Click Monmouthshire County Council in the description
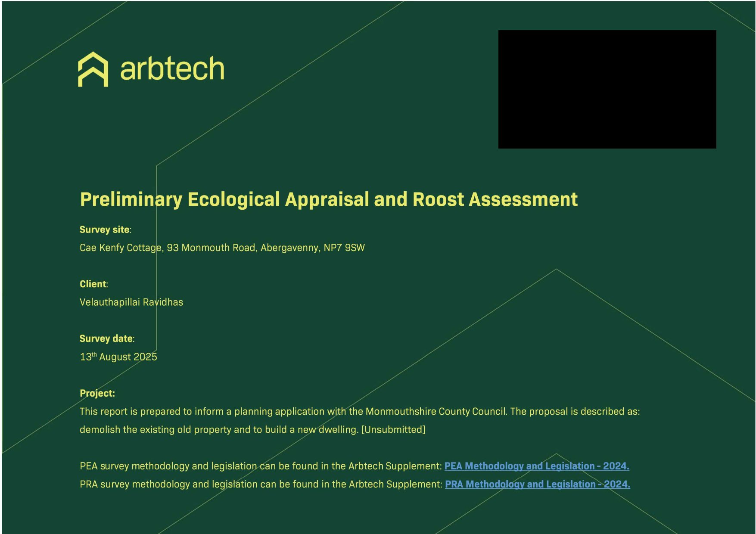The image size is (756, 534). (435, 412)
